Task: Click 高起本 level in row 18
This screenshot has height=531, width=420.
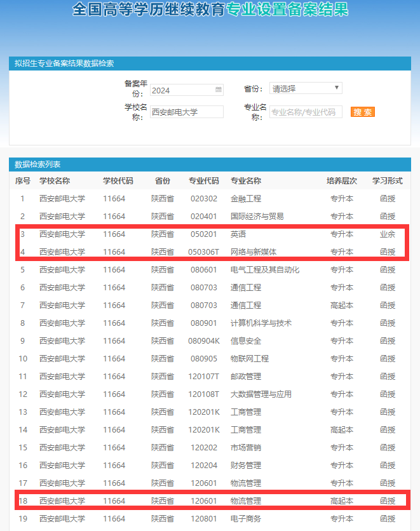Action: [342, 501]
